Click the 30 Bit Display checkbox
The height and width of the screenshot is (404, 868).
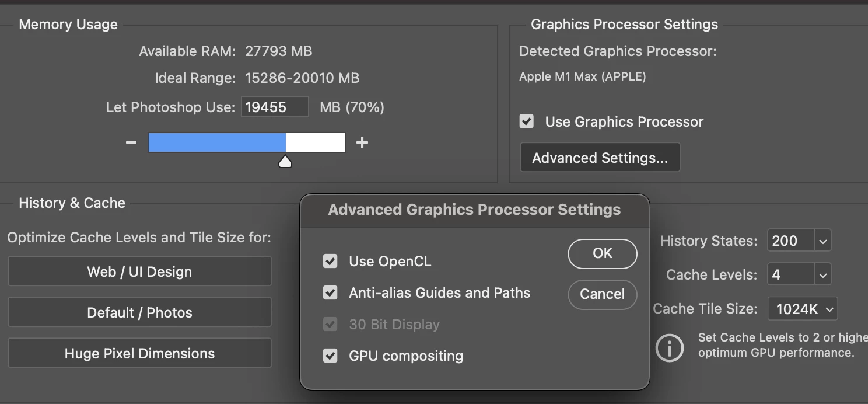click(331, 324)
